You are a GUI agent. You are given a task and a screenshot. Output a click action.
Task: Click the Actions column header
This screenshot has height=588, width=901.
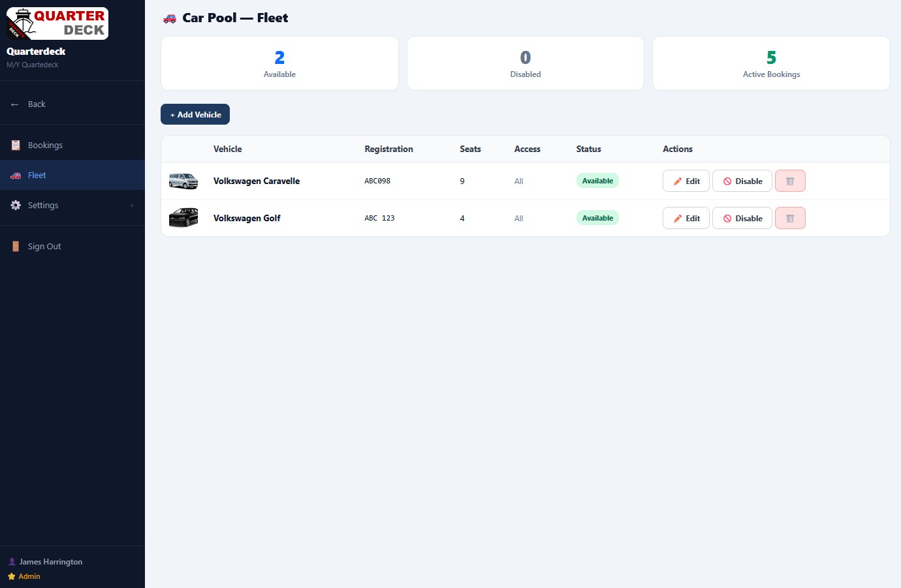[x=678, y=149]
